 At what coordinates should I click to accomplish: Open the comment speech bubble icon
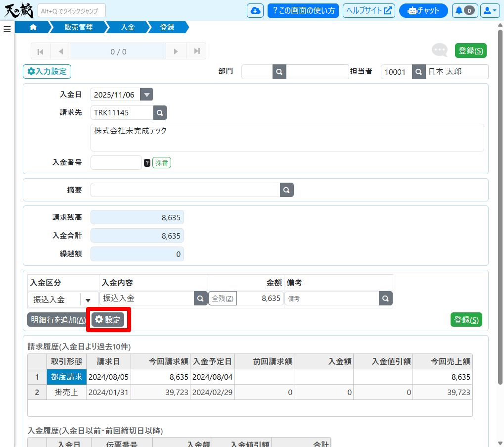click(439, 50)
